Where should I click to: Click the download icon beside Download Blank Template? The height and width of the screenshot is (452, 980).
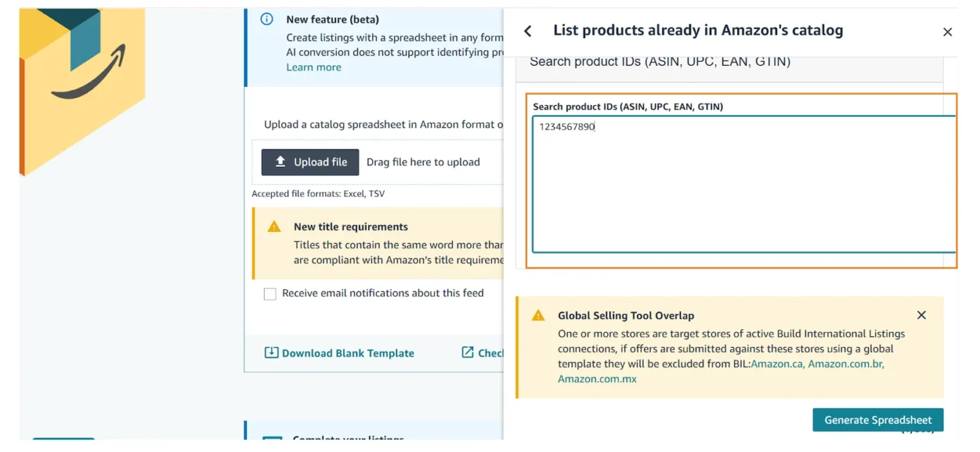(x=272, y=352)
